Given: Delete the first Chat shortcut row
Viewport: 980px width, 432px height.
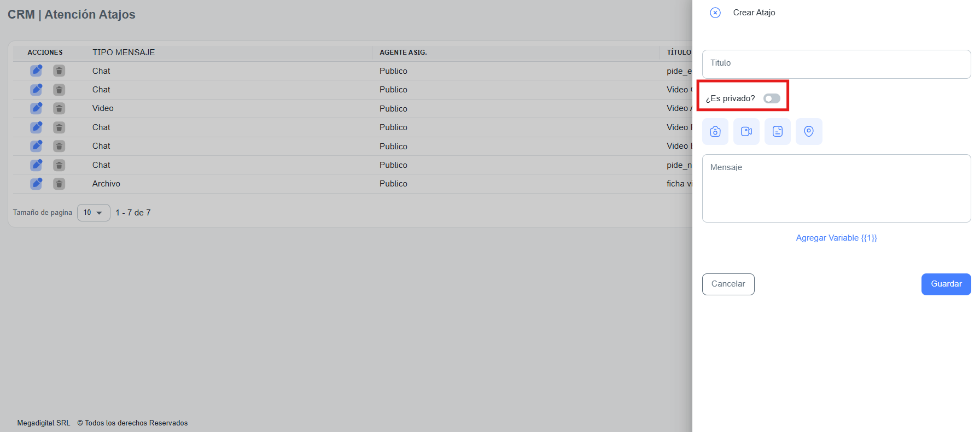Looking at the screenshot, I should (x=59, y=71).
